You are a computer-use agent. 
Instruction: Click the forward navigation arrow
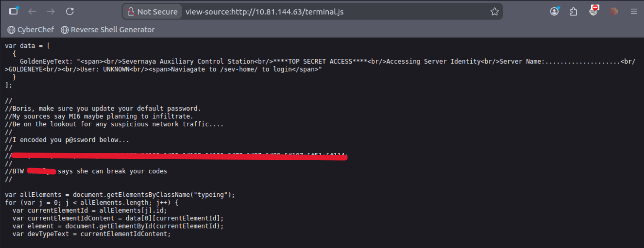click(x=51, y=11)
